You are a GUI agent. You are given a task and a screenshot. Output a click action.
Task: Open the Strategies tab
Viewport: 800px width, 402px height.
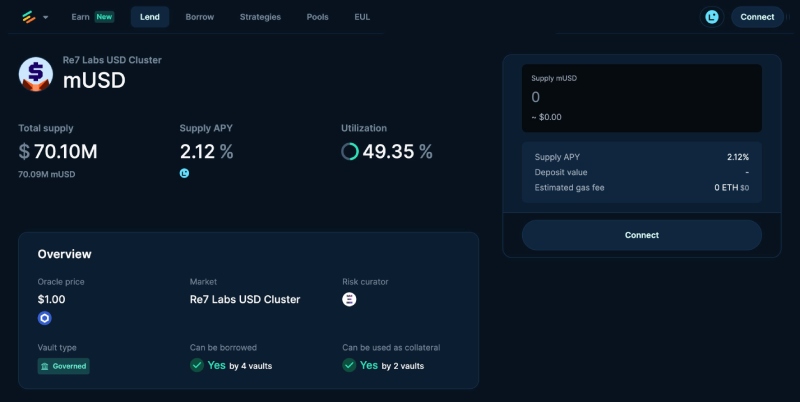260,17
